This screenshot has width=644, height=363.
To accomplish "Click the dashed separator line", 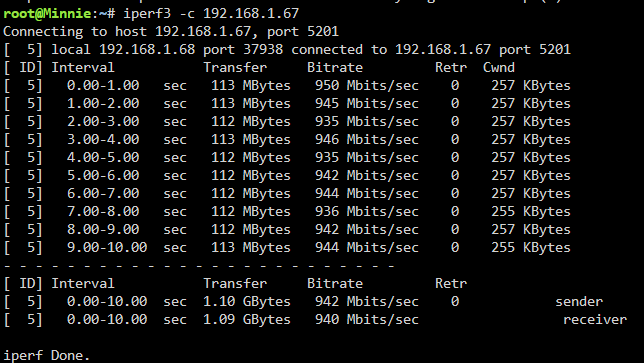I will point(199,266).
